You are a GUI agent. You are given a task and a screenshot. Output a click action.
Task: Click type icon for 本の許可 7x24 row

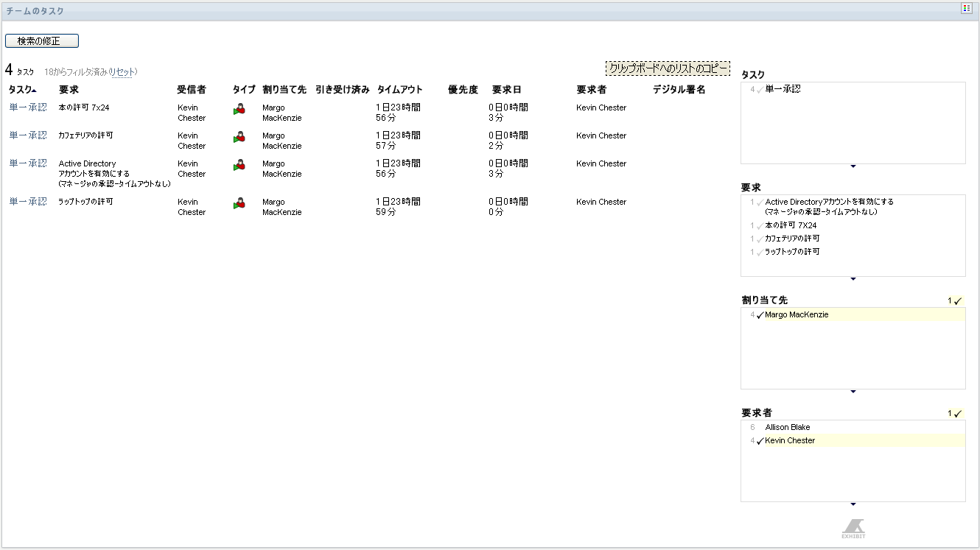[239, 109]
